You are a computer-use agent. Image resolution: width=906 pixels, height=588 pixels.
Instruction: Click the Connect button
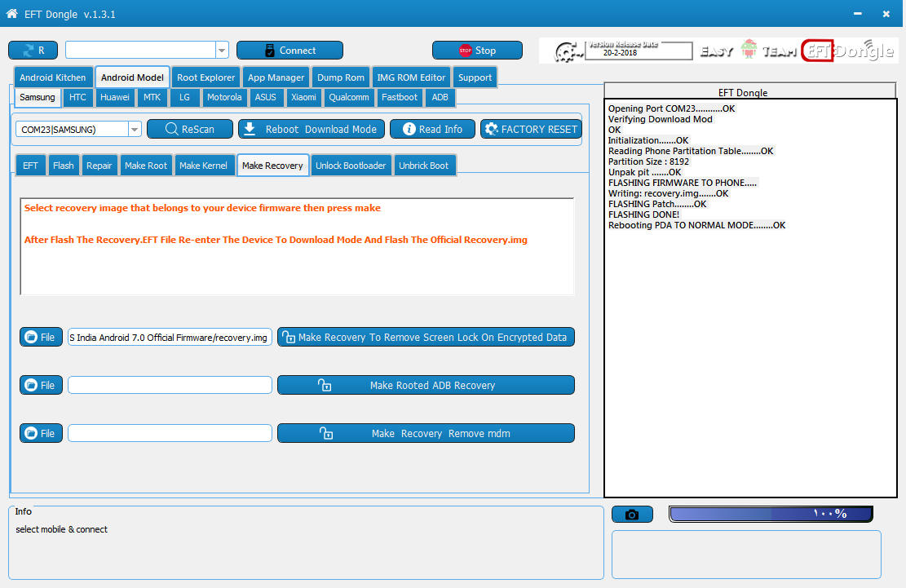click(x=289, y=51)
